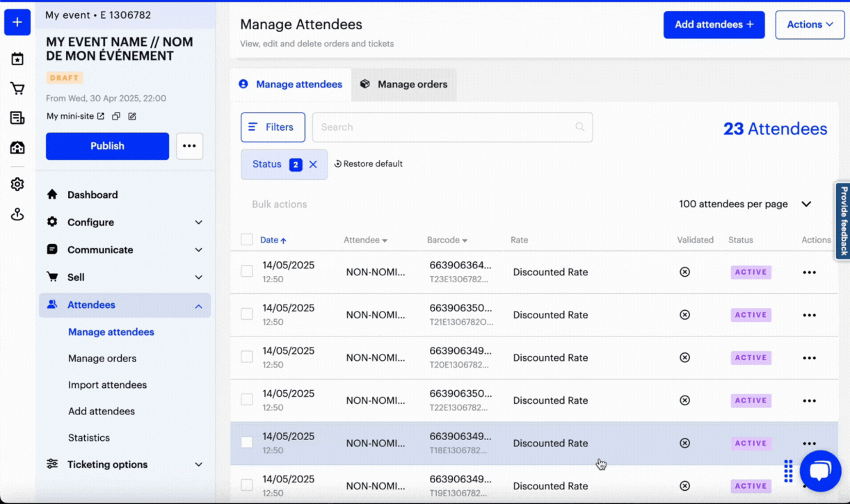Click the 23 Attendees count text

[x=776, y=129]
